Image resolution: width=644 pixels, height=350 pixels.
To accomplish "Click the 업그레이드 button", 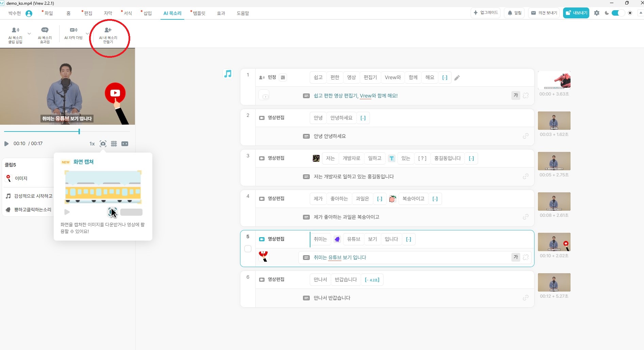I will tap(486, 13).
